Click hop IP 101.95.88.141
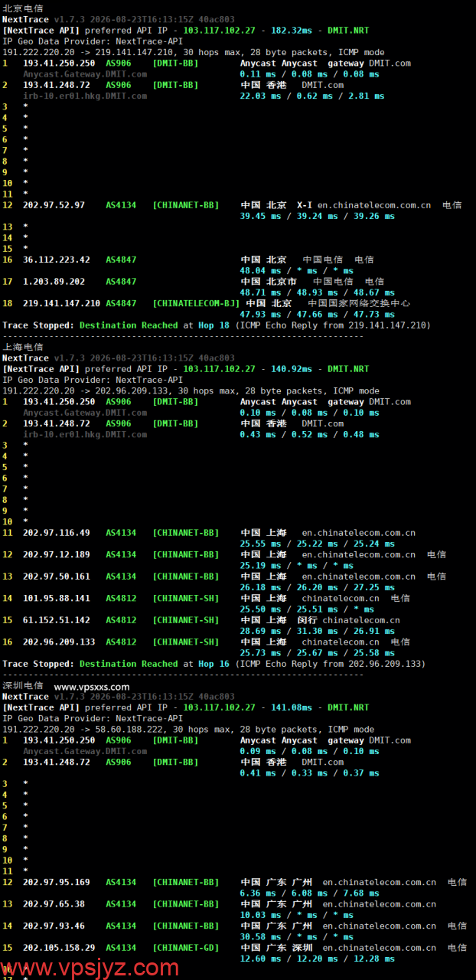This screenshot has height=980, width=476. point(57,598)
